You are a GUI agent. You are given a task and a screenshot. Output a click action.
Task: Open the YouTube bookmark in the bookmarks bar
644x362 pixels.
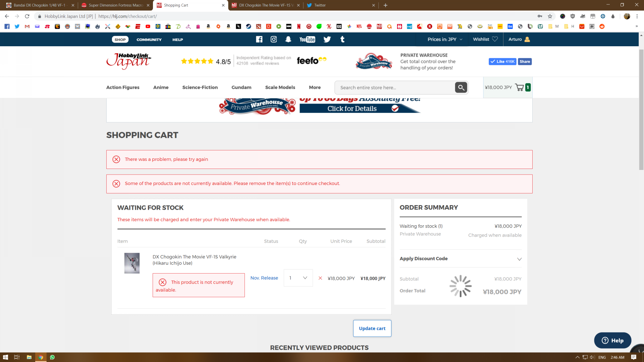148,26
